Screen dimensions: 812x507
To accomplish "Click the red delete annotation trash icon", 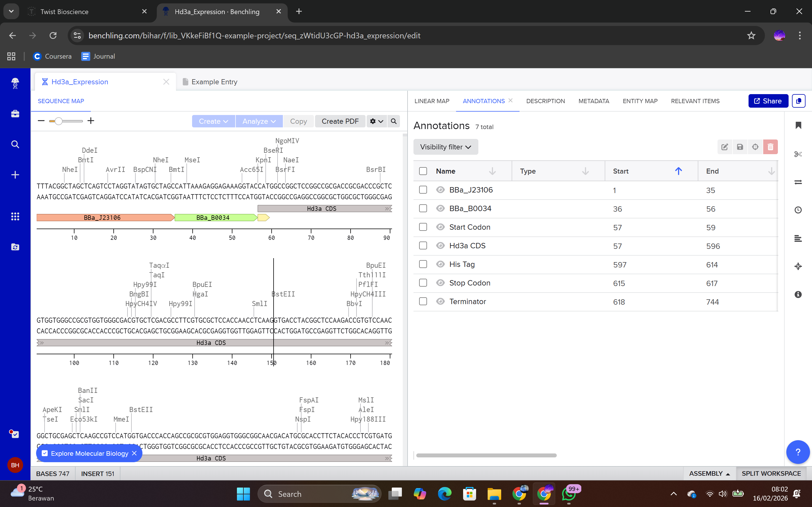I will point(770,147).
